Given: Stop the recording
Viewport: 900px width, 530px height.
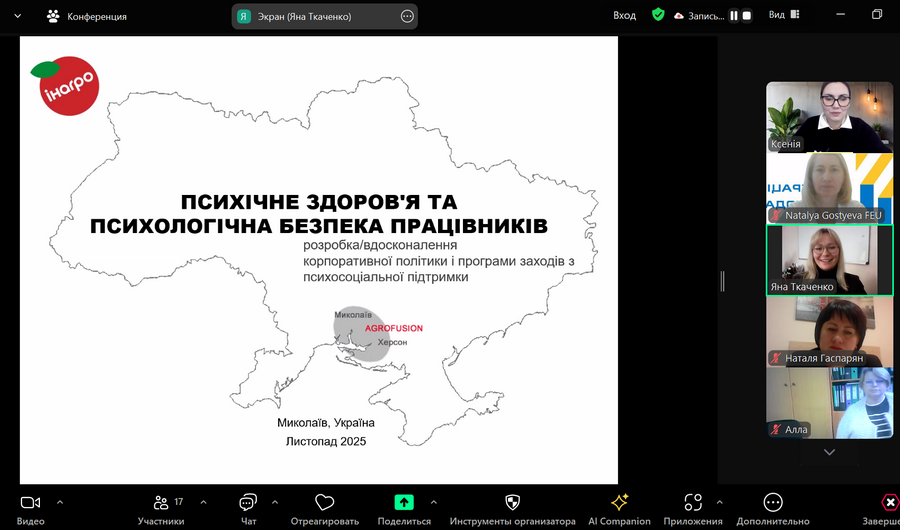Looking at the screenshot, I should click(x=746, y=16).
